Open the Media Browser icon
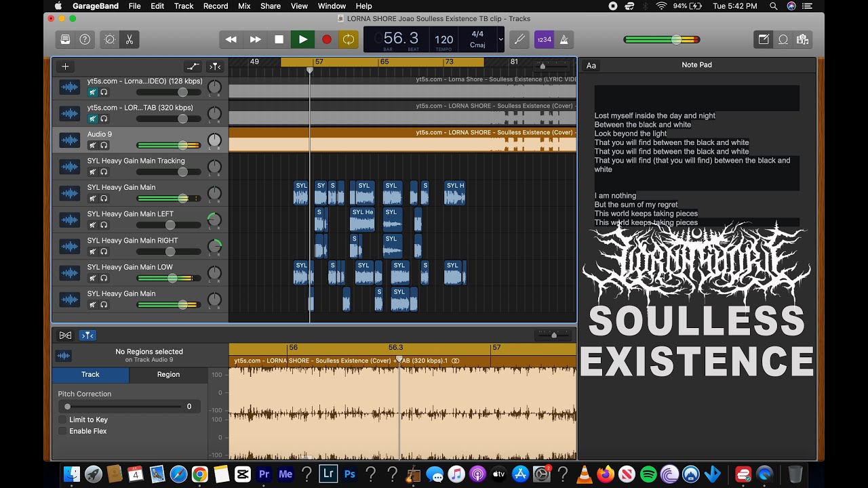Screen dimensions: 868x488 tap(803, 39)
